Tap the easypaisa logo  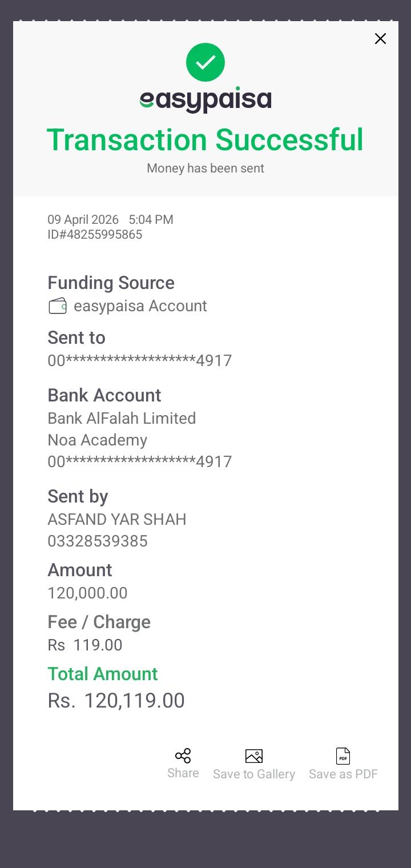point(205,101)
